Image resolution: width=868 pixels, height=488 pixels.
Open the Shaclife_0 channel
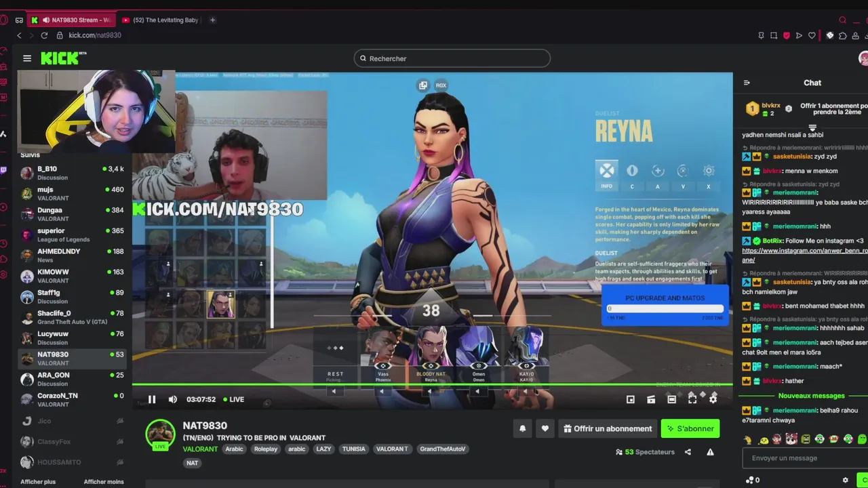coord(72,317)
